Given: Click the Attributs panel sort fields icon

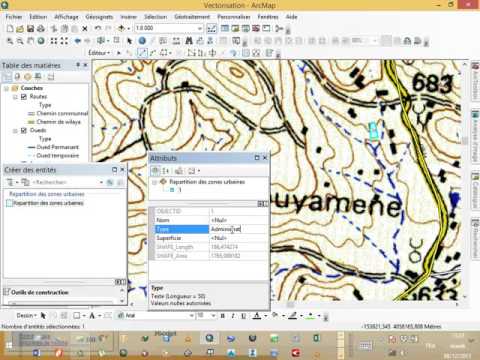Looking at the screenshot, I should coord(165,171).
